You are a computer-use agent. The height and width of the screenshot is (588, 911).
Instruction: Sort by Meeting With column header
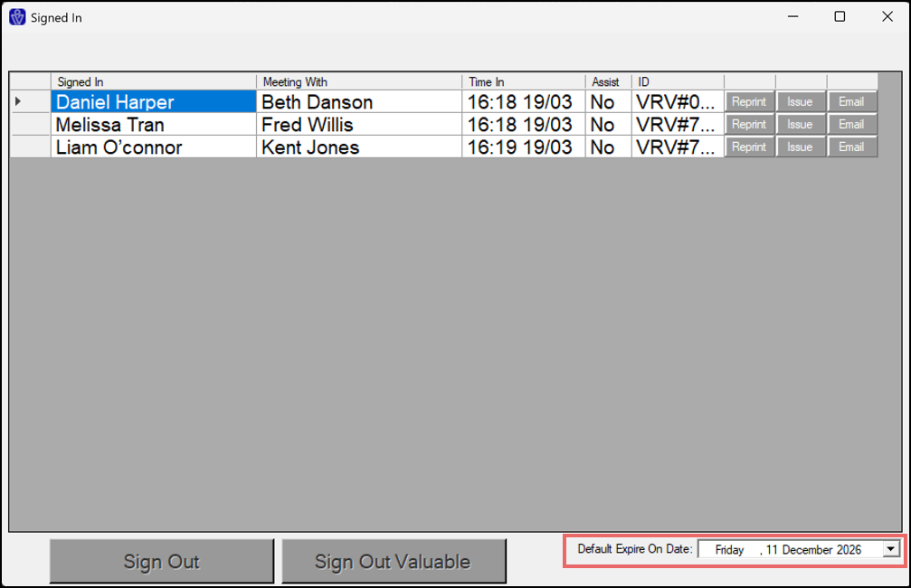[x=358, y=82]
